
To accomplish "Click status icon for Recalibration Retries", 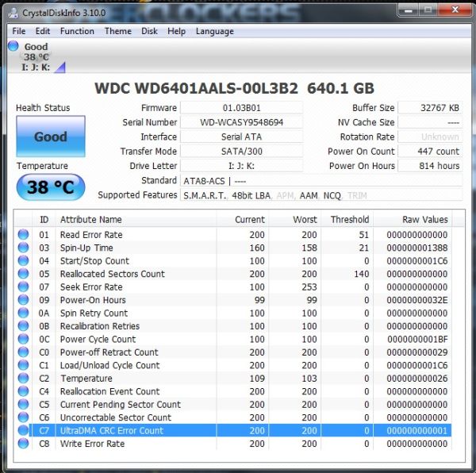I will coord(23,325).
